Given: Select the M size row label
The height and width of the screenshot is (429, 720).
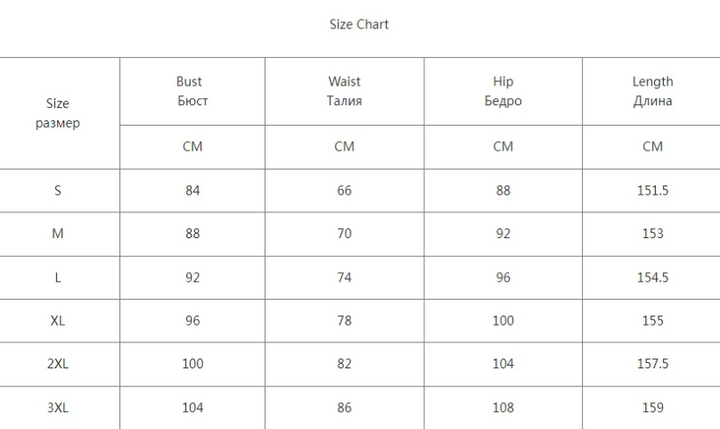Looking at the screenshot, I should [58, 233].
